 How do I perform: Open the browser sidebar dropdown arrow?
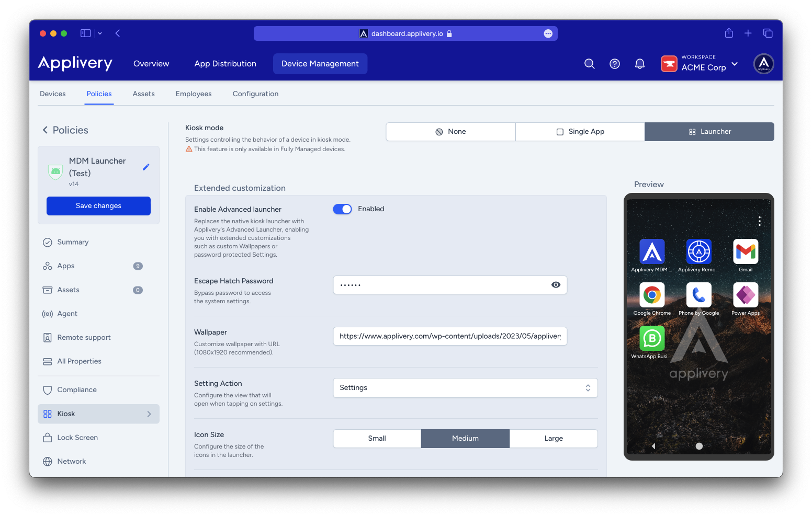pyautogui.click(x=100, y=33)
